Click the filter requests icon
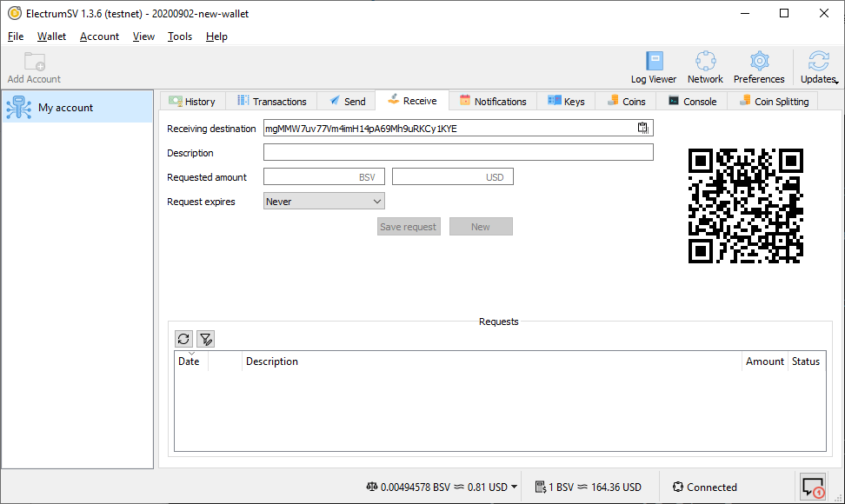Image resolution: width=845 pixels, height=504 pixels. point(205,339)
